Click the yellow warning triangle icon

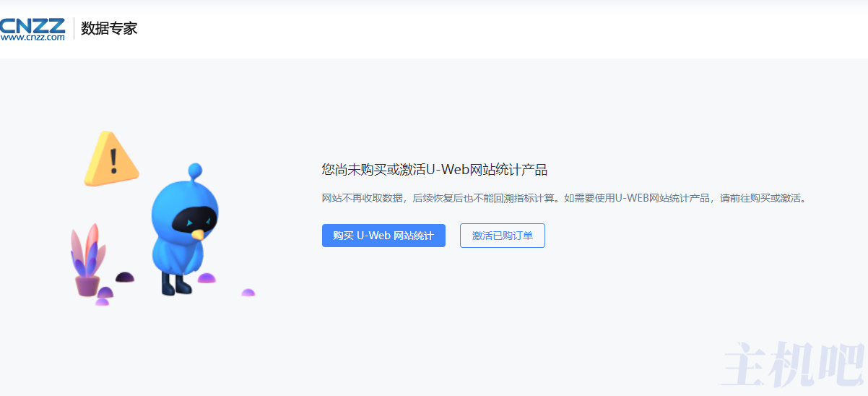[x=110, y=159]
